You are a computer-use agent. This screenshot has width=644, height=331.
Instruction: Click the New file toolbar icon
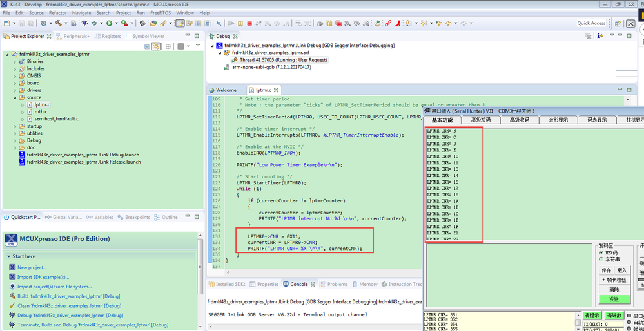[x=7, y=24]
